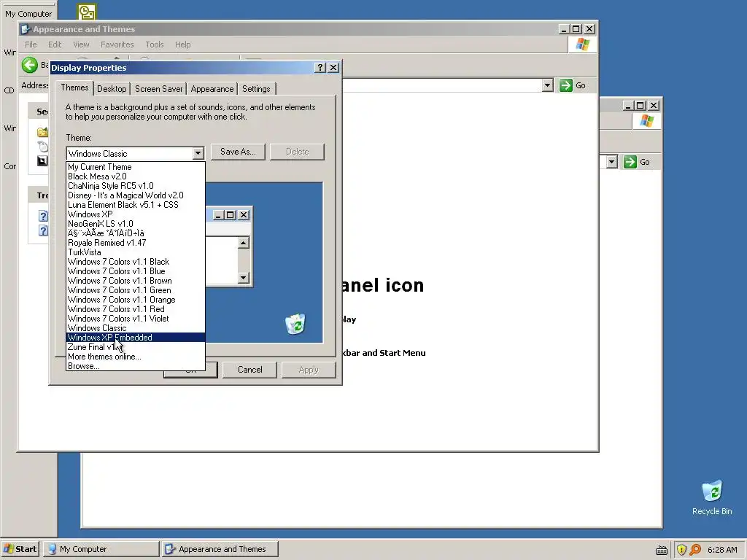Select Windows 7 Colors v1.1 Brown
The width and height of the screenshot is (747, 560).
click(136, 281)
